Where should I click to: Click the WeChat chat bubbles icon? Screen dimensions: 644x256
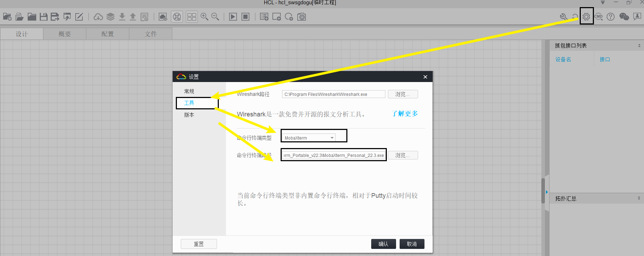point(624,17)
